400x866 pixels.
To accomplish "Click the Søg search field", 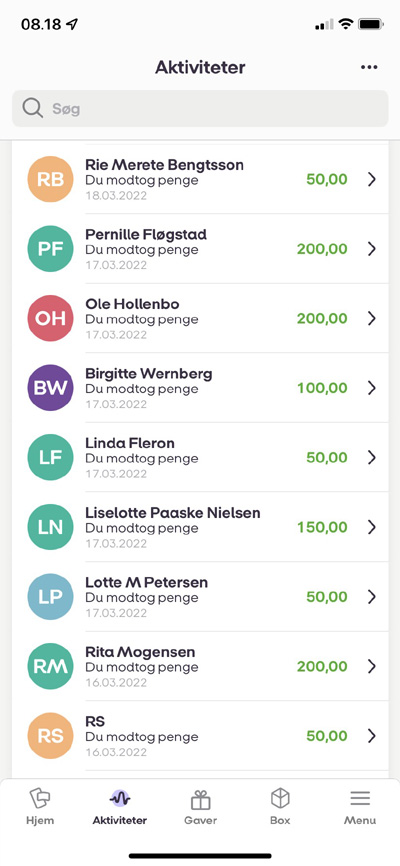I will (200, 108).
